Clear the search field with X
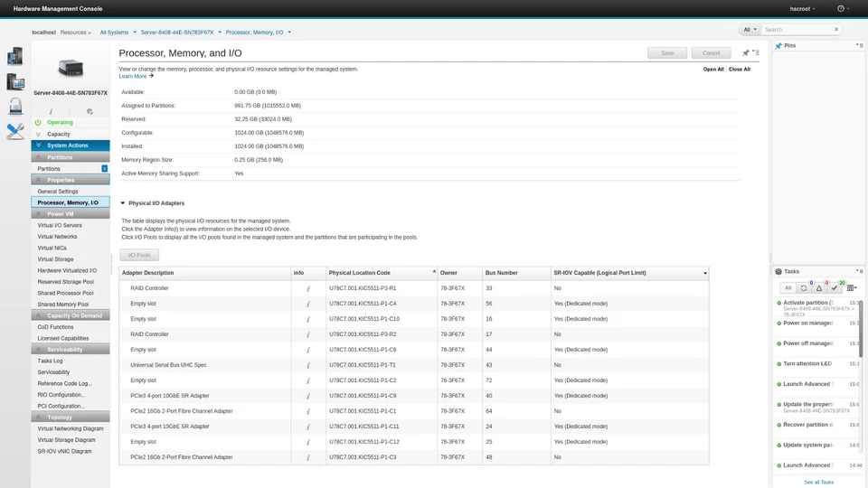This screenshot has width=868, height=488. click(836, 29)
